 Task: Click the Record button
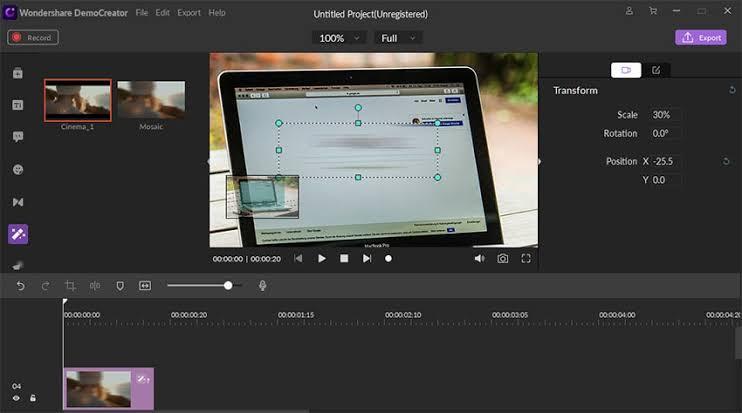click(x=33, y=37)
